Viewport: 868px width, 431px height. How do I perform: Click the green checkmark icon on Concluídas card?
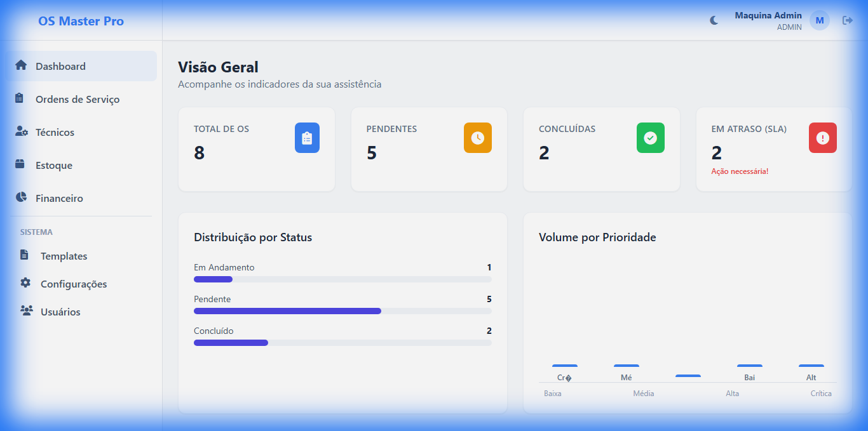point(650,138)
